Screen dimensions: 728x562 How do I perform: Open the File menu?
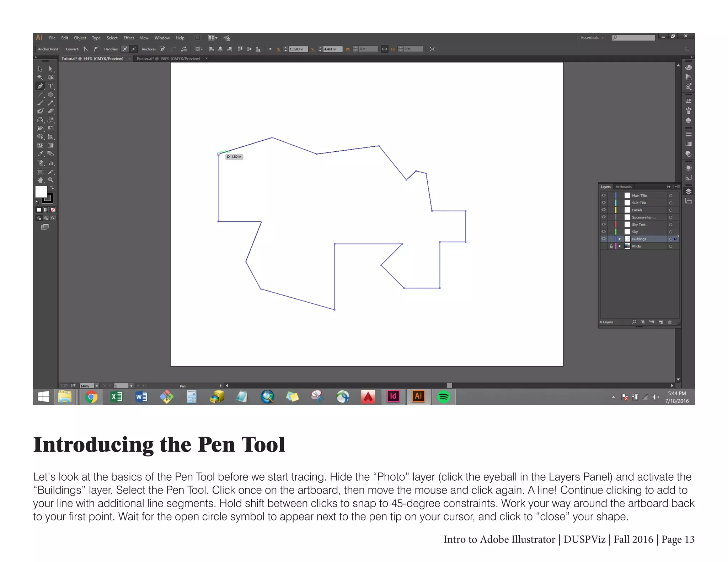[52, 38]
